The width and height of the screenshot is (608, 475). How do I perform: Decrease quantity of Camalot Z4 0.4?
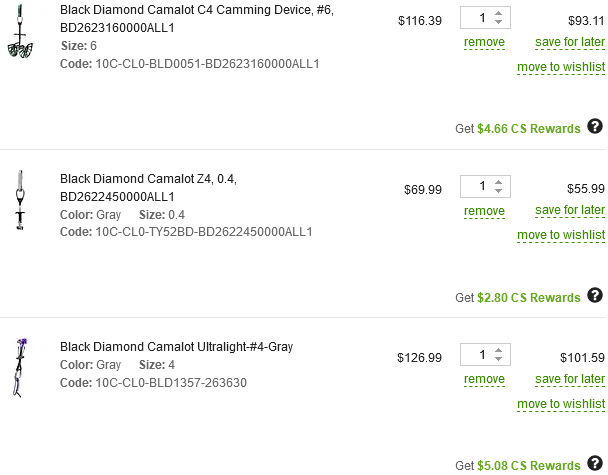coord(499,190)
